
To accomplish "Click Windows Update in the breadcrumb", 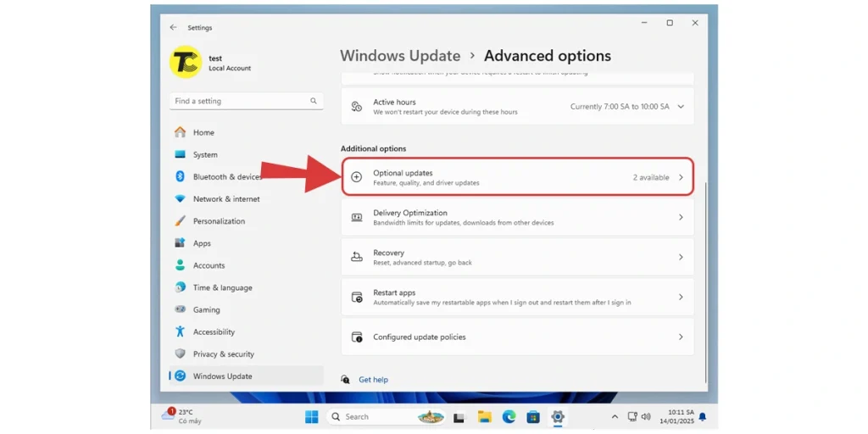I will point(400,56).
